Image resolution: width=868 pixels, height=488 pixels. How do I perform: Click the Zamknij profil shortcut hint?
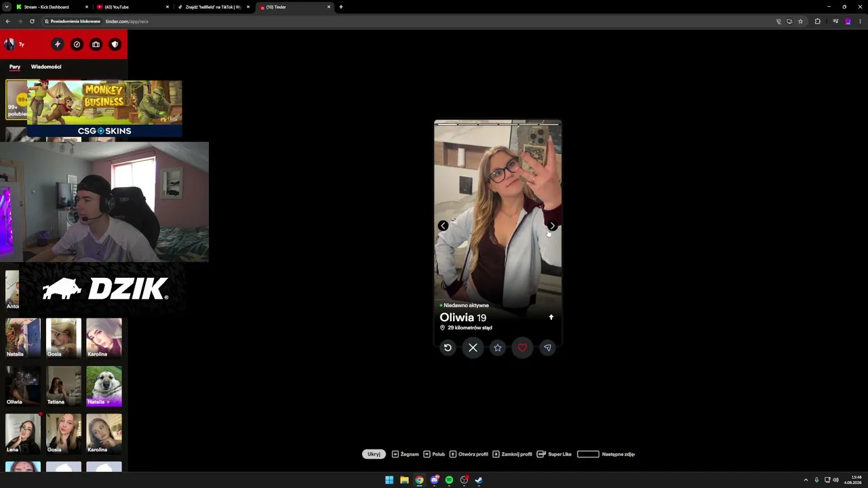coord(512,454)
